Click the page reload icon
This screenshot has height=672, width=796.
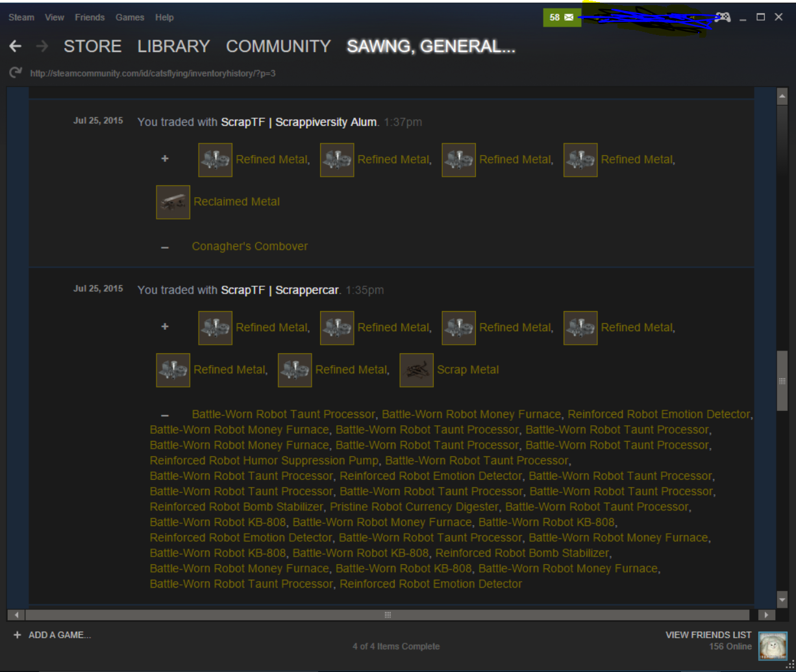[x=15, y=73]
